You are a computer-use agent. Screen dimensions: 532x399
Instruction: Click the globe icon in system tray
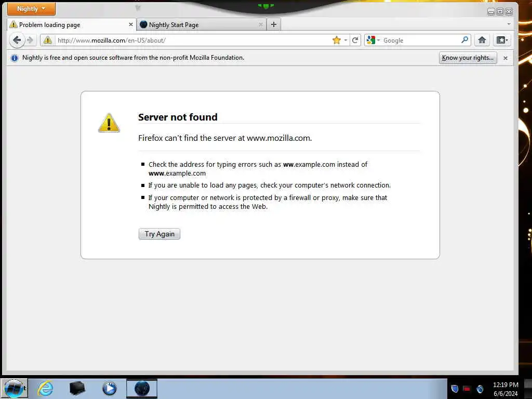point(480,389)
